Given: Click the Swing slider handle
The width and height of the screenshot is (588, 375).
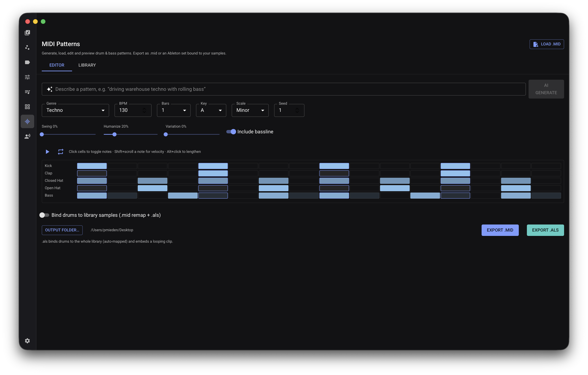Looking at the screenshot, I should [x=42, y=134].
